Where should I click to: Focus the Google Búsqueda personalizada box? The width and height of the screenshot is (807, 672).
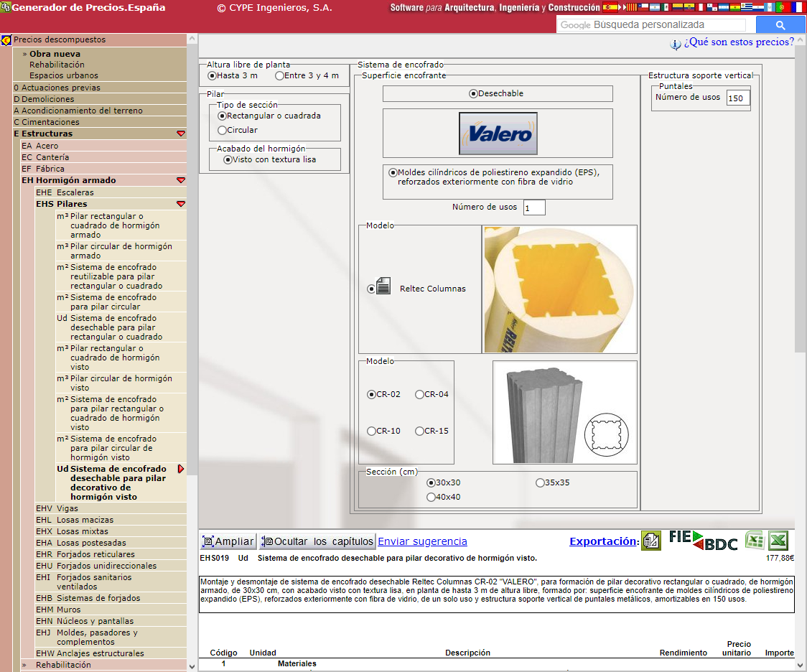point(651,24)
